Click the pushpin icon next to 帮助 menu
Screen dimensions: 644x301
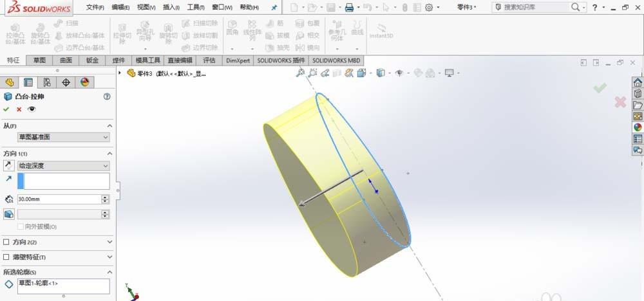[x=274, y=7]
